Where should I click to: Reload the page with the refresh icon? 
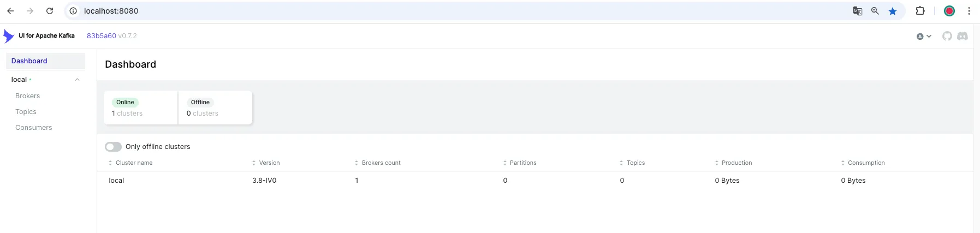click(x=50, y=11)
